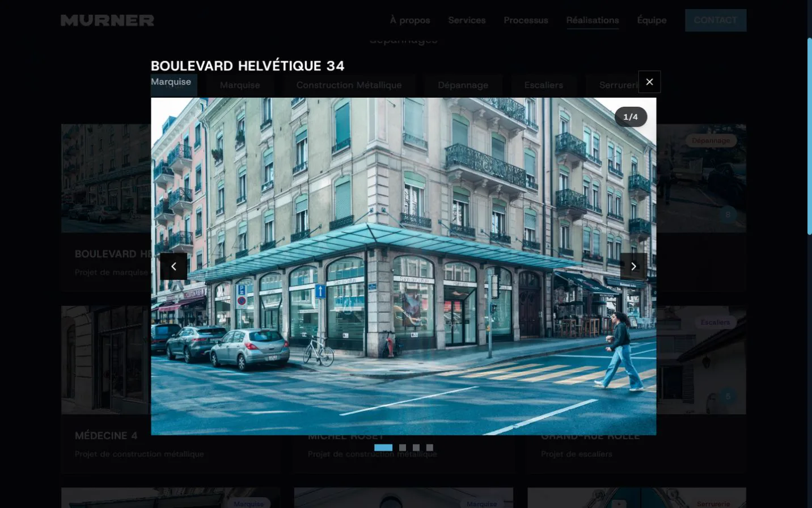Click the 1/4 image counter badge
This screenshot has width=812, height=508.
(631, 116)
